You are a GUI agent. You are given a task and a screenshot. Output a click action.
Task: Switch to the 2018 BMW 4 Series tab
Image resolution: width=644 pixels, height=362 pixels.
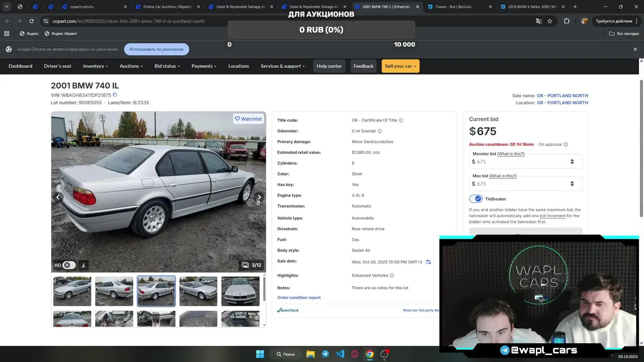532,7
